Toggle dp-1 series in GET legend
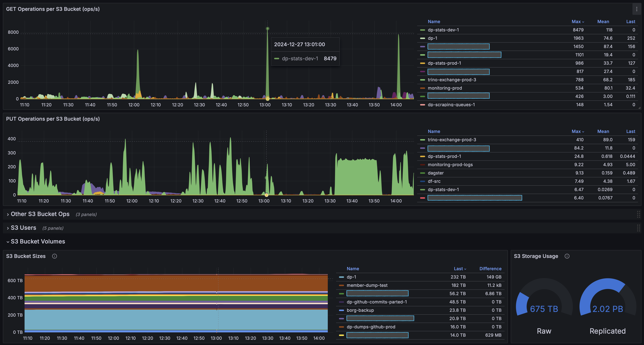Screen dimensions: 644x345 [433, 38]
